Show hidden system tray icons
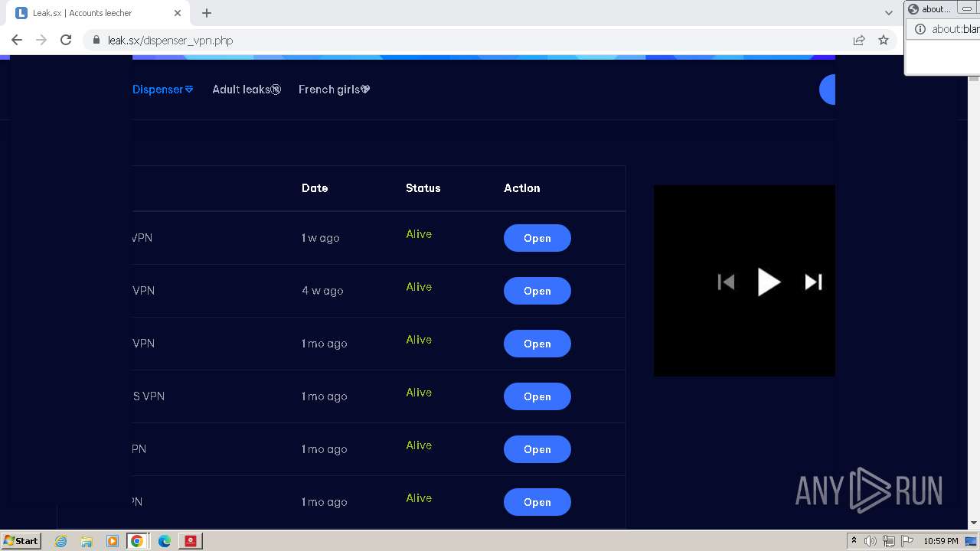The image size is (980, 551). point(854,541)
